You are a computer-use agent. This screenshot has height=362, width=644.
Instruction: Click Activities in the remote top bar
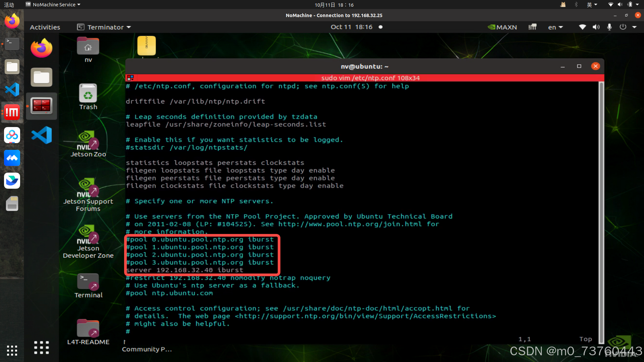45,27
